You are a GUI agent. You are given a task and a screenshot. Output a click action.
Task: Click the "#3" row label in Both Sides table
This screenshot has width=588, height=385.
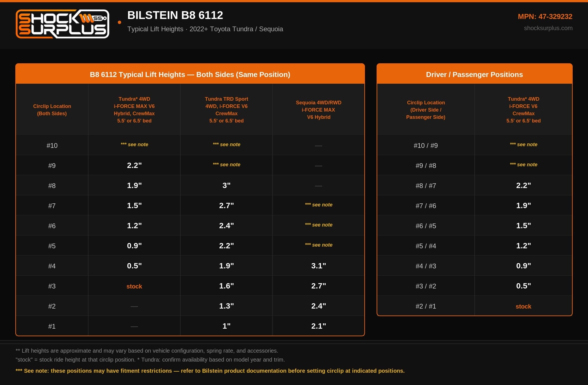pyautogui.click(x=52, y=286)
